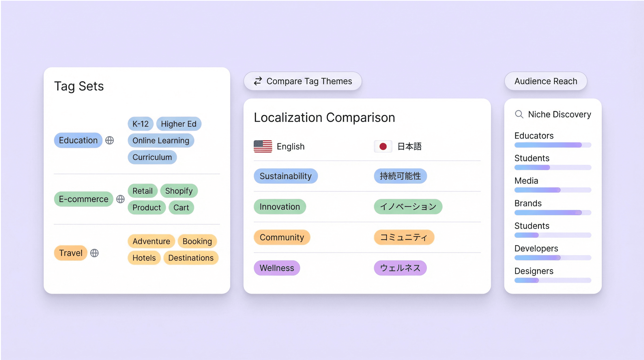This screenshot has height=360, width=644.
Task: Click the Destinations tag under Travel
Action: (x=191, y=258)
